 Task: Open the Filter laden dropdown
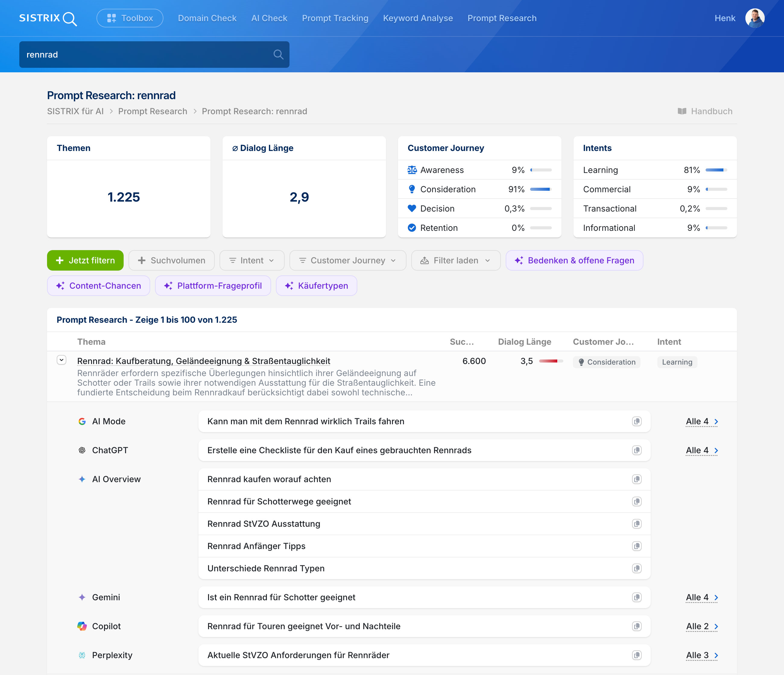coord(456,261)
